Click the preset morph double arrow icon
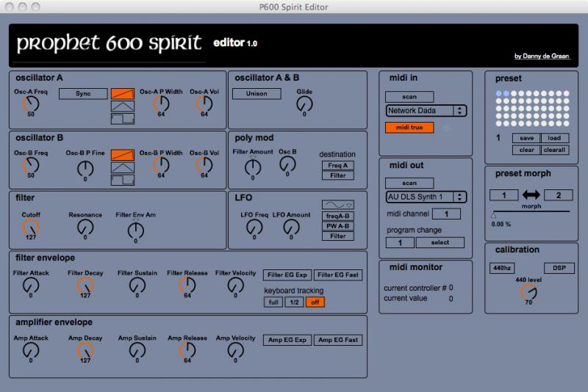This screenshot has width=588, height=392. pyautogui.click(x=531, y=195)
